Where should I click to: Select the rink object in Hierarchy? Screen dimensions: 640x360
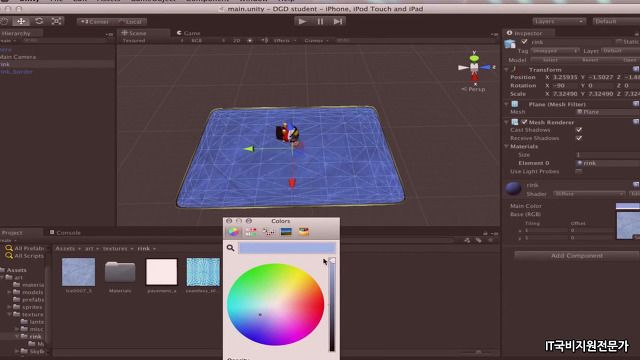[x=5, y=64]
